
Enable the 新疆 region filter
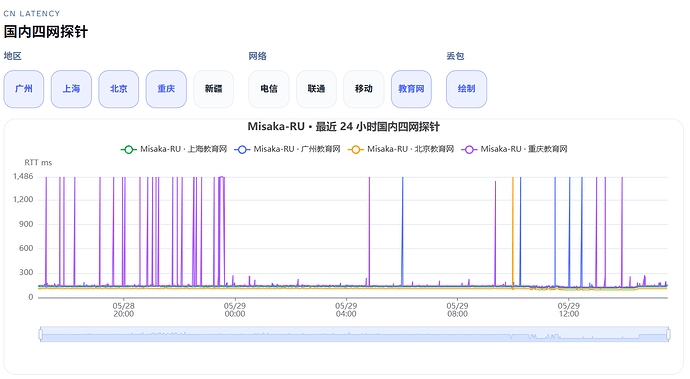click(x=214, y=89)
